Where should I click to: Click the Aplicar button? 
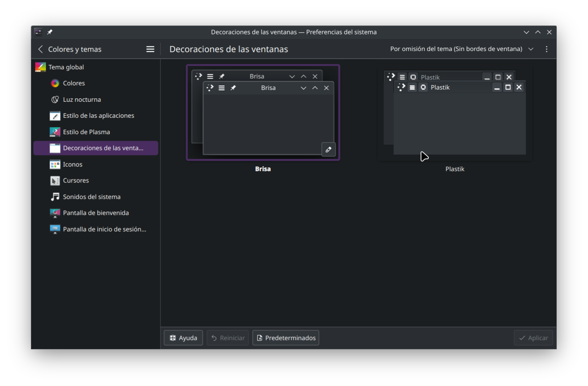(x=533, y=338)
